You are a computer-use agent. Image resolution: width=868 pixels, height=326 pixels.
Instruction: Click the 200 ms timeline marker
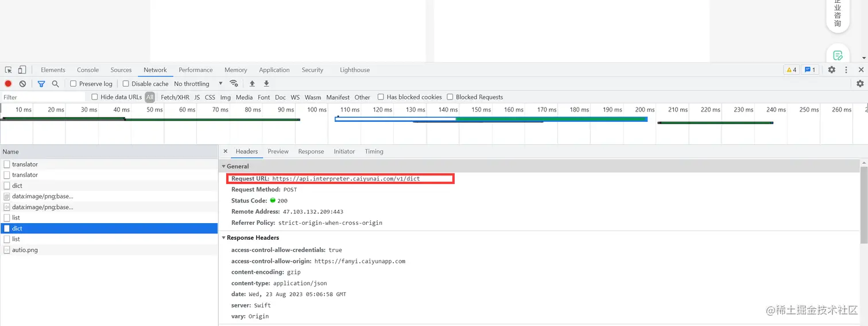pos(645,109)
